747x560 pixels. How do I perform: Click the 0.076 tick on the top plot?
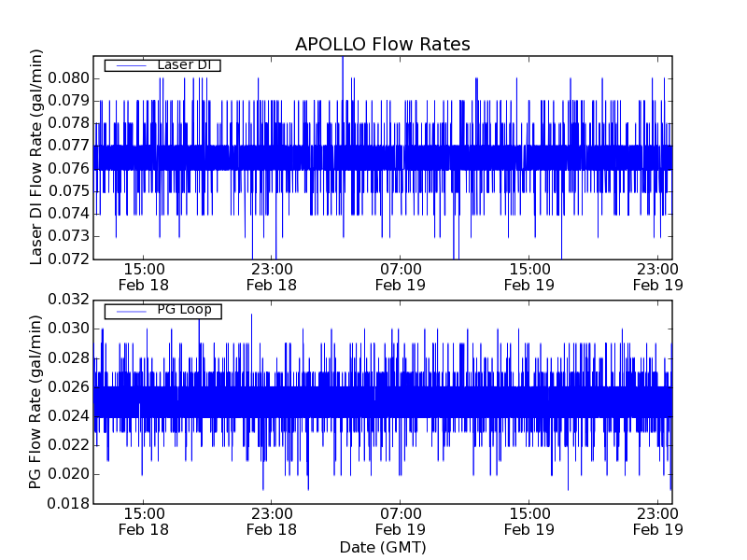(70, 168)
